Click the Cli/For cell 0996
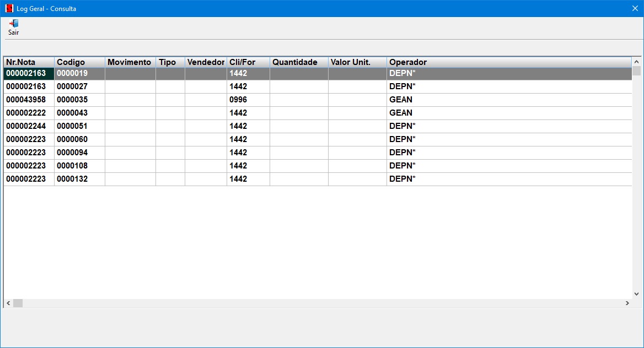 [248, 100]
